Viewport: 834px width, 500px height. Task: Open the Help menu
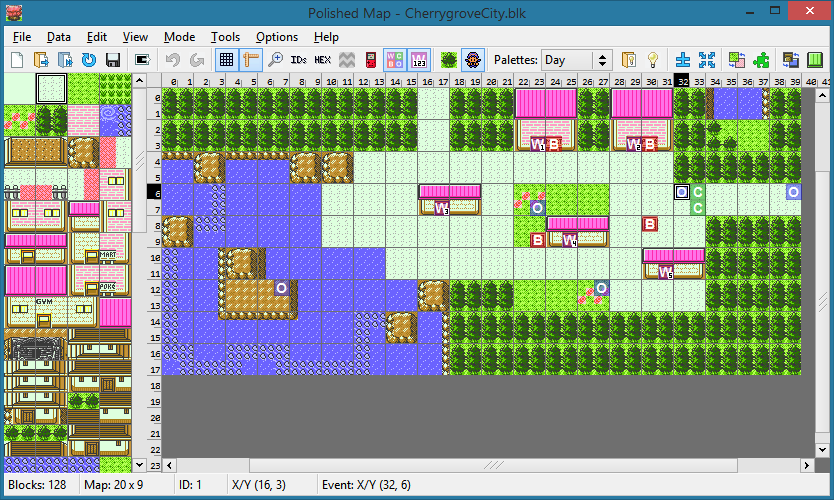point(326,37)
